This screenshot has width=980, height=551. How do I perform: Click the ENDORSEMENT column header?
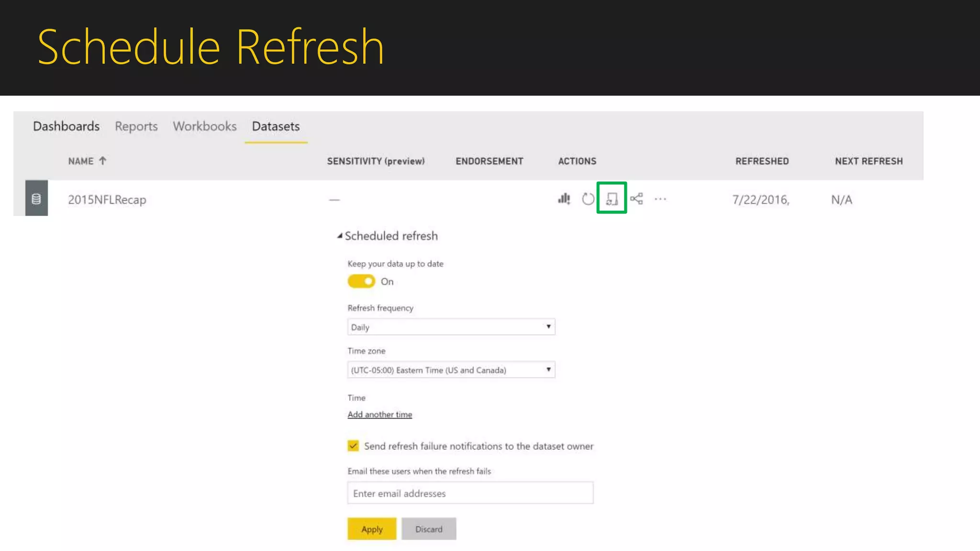(x=490, y=161)
